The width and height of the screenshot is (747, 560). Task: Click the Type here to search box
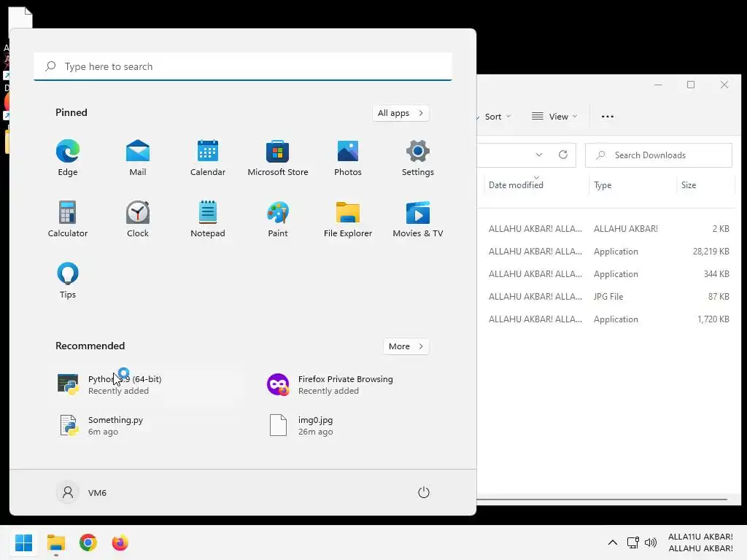[x=243, y=66]
